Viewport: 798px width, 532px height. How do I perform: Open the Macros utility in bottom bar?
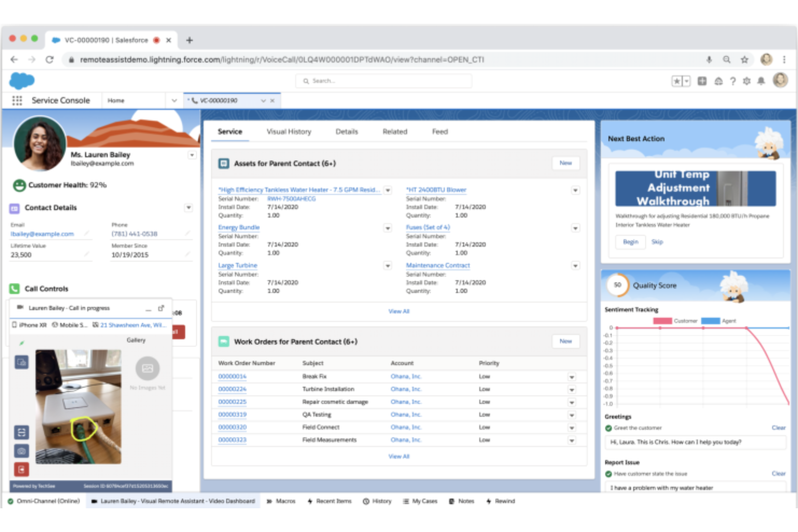[x=281, y=501]
